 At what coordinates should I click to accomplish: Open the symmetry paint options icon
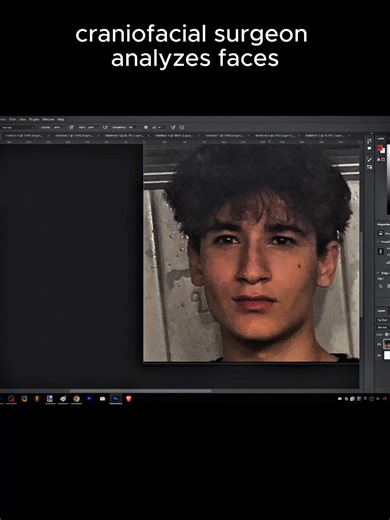[x=182, y=128]
